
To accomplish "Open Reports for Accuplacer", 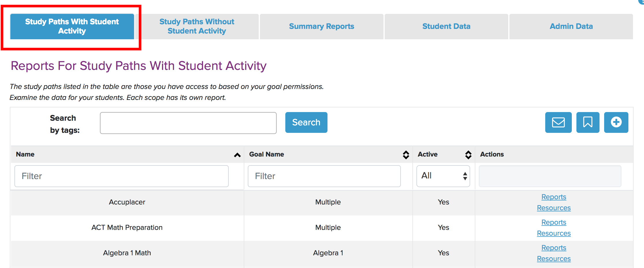I will 553,197.
